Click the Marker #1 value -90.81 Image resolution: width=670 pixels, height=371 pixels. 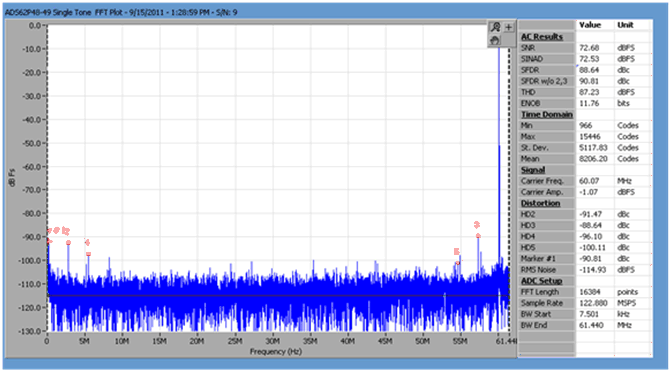[590, 259]
